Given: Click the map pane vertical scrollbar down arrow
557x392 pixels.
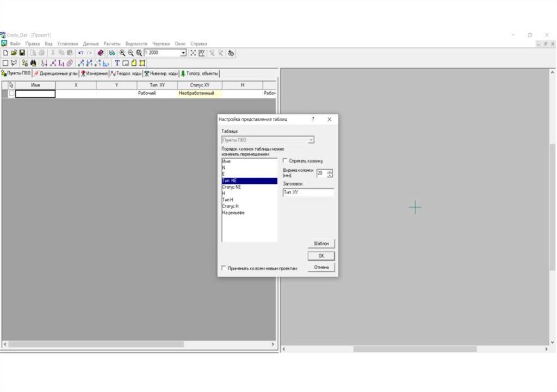Looking at the screenshot, I should click(552, 343).
